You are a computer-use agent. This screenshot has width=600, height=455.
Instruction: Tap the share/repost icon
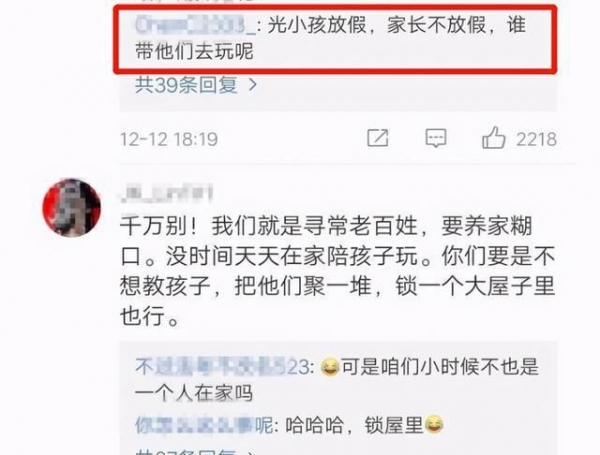tap(378, 138)
